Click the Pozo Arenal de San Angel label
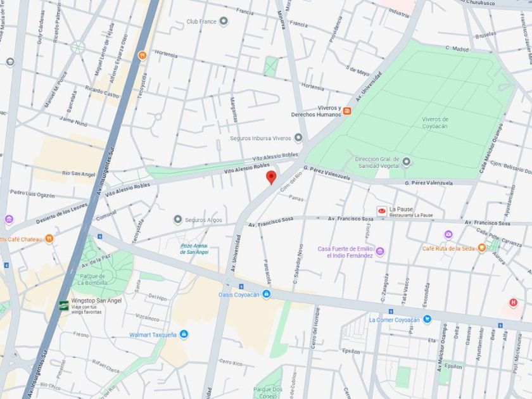Image resolution: width=532 pixels, height=399 pixels. pyautogui.click(x=194, y=249)
